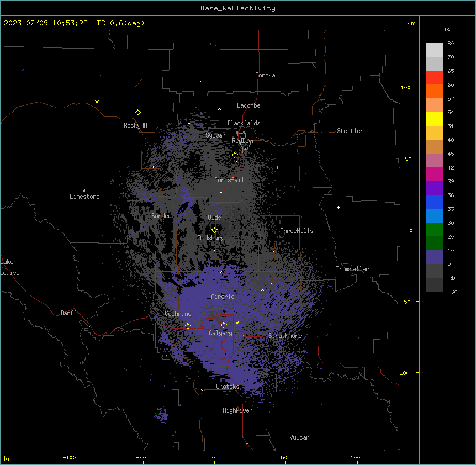Viewport: 476px width, 465px height.
Task: Click the Stettler city label
Action: [x=350, y=131]
